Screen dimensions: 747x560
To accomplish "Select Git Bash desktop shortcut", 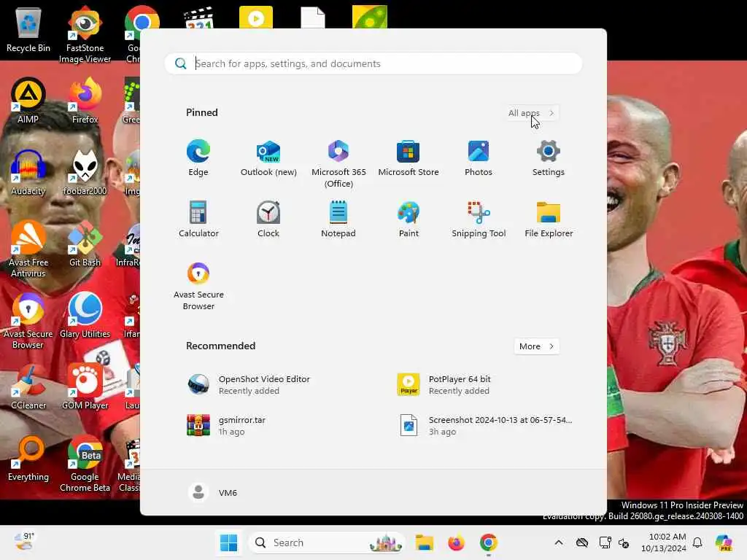I will [x=85, y=244].
